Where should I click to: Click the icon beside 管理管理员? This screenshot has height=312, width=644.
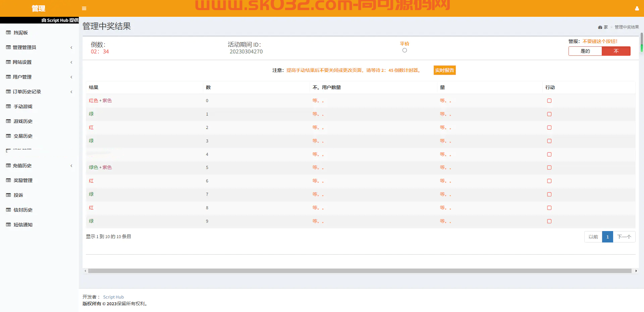[x=8, y=47]
